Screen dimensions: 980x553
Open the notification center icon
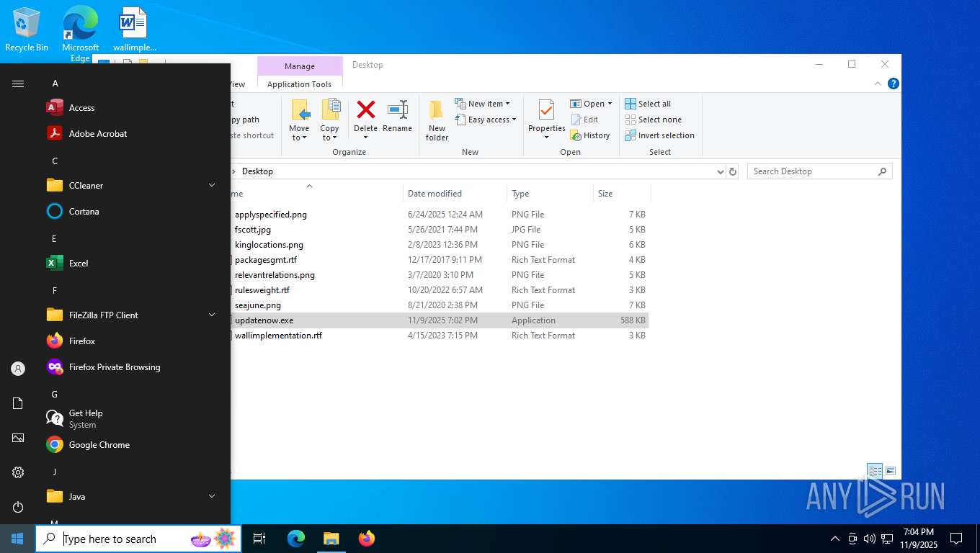pyautogui.click(x=956, y=539)
